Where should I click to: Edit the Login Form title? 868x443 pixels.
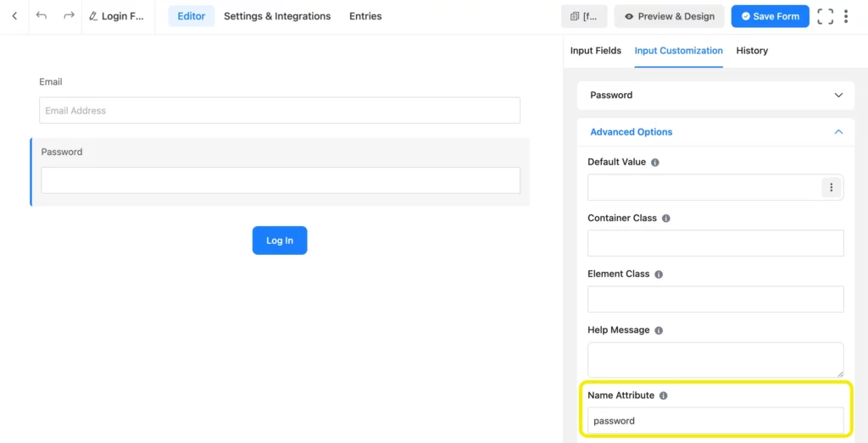pyautogui.click(x=116, y=16)
